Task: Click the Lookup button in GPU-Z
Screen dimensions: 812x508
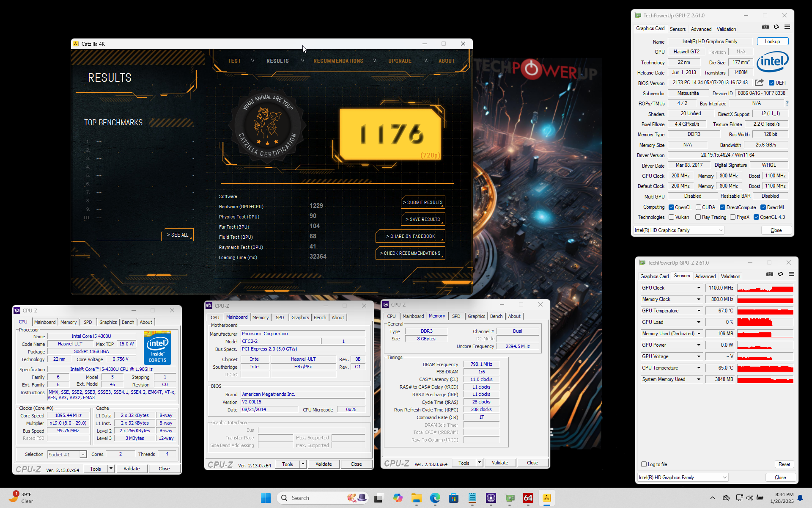Action: point(772,41)
